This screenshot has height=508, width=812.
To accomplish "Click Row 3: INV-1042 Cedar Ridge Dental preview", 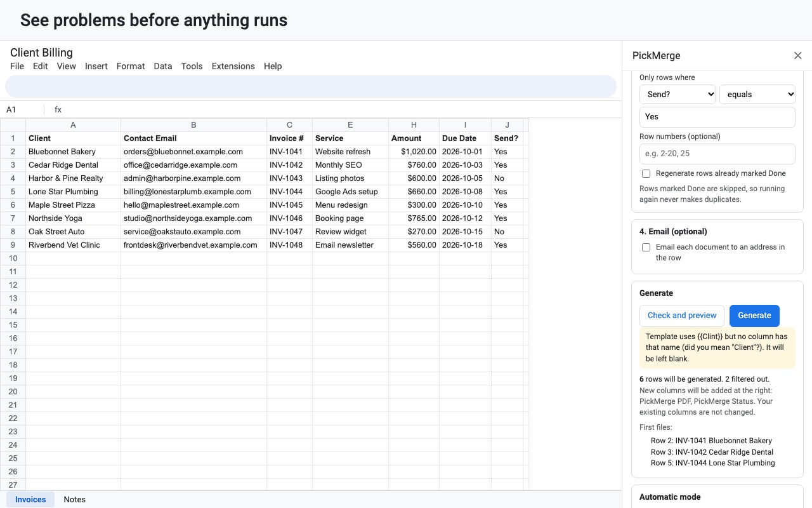I will point(712,452).
